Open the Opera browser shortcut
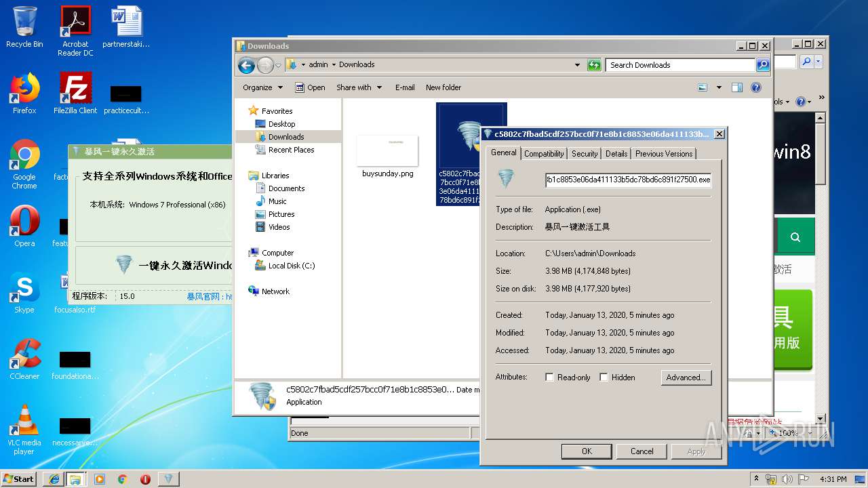Image resolution: width=868 pixels, height=488 pixels. pyautogui.click(x=24, y=226)
